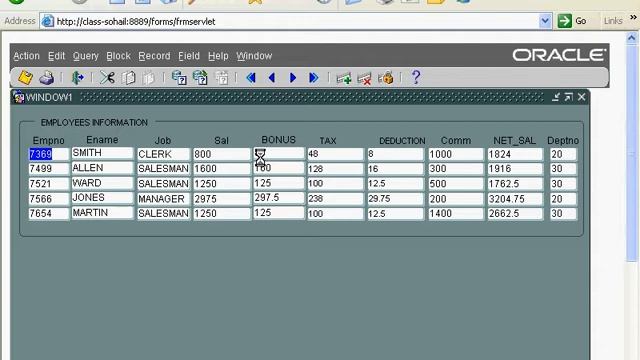Image resolution: width=640 pixels, height=360 pixels.
Task: Click Empno field 7499
Action: coord(49,169)
